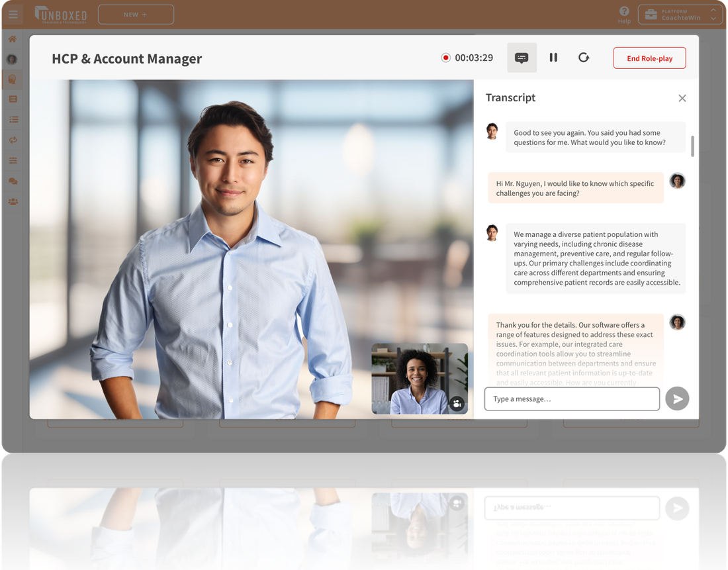Open the AI role-play head icon in sidebar
Screen dimensions: 728x570
click(13, 79)
